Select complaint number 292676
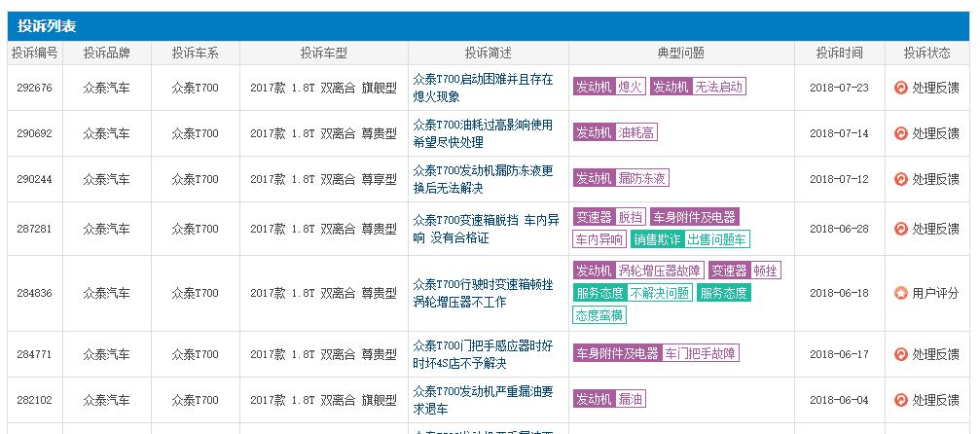This screenshot has height=434, width=980. pos(34,88)
